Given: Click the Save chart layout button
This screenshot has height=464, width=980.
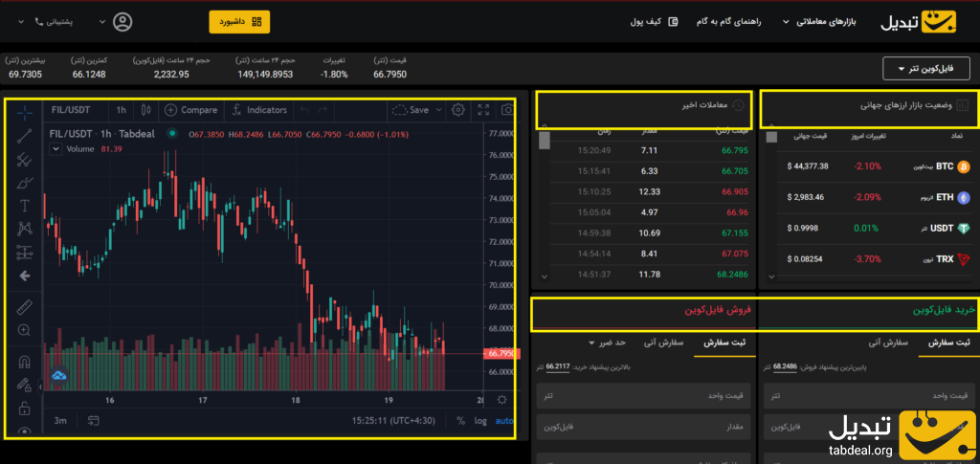Looking at the screenshot, I should coord(410,110).
